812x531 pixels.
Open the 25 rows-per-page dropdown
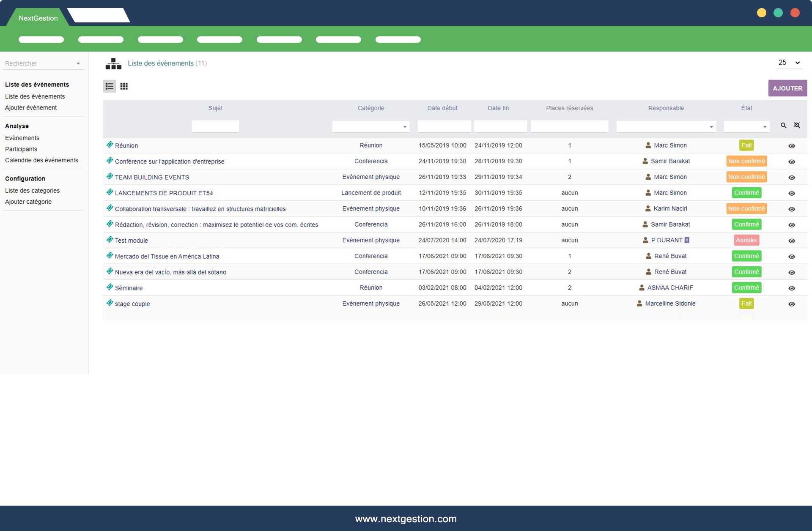[x=789, y=63]
